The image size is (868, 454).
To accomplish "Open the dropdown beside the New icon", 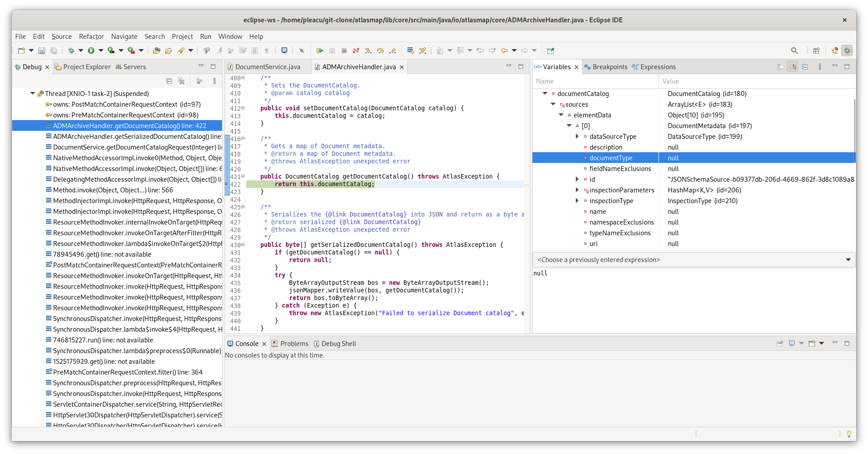I will (31, 50).
